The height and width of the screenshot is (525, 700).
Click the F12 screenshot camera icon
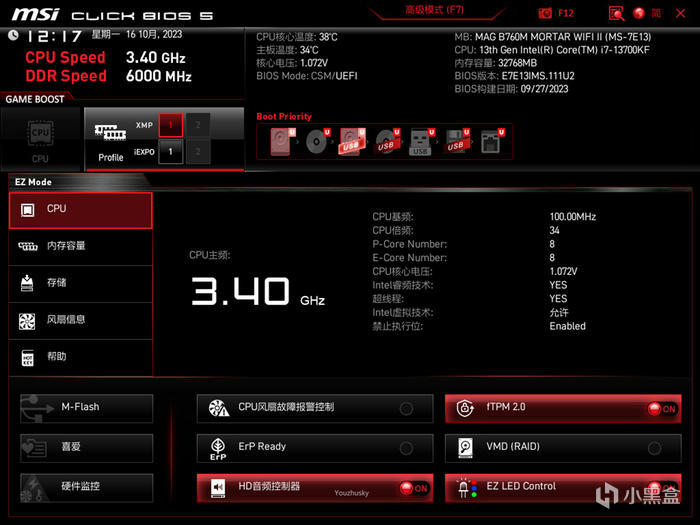click(x=545, y=13)
